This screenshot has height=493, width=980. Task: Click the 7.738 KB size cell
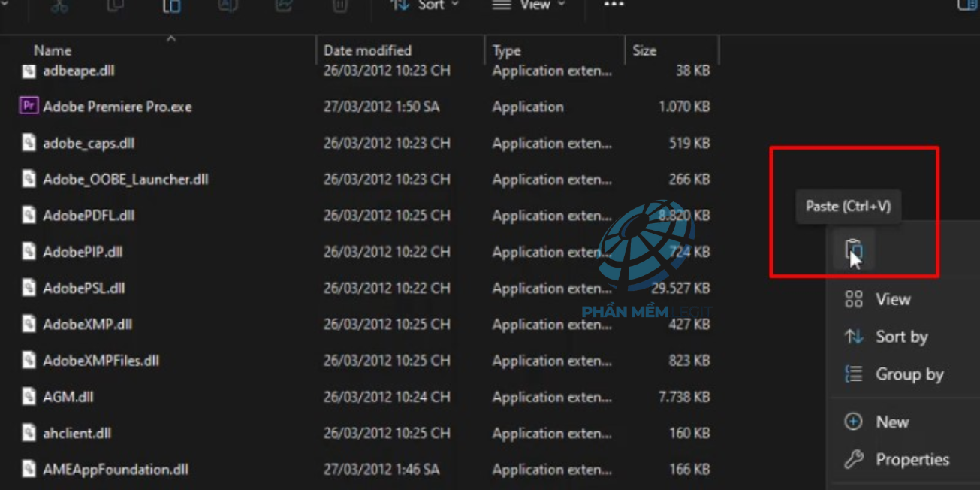684,397
